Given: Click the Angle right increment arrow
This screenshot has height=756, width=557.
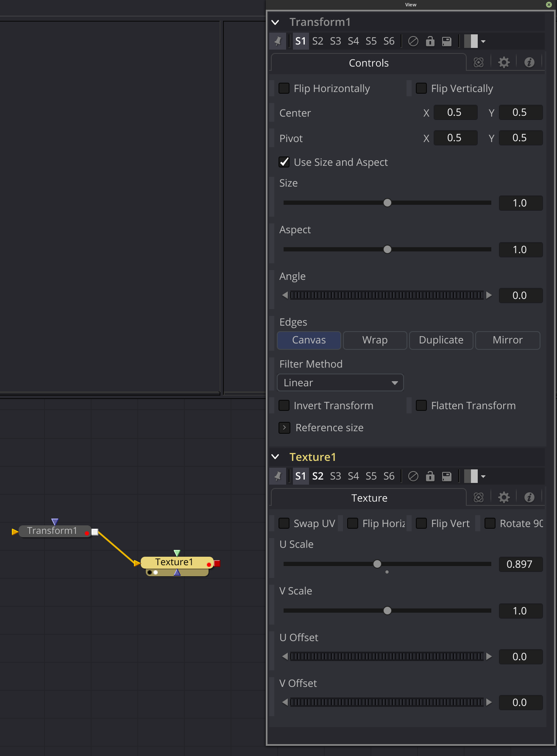Looking at the screenshot, I should 489,295.
